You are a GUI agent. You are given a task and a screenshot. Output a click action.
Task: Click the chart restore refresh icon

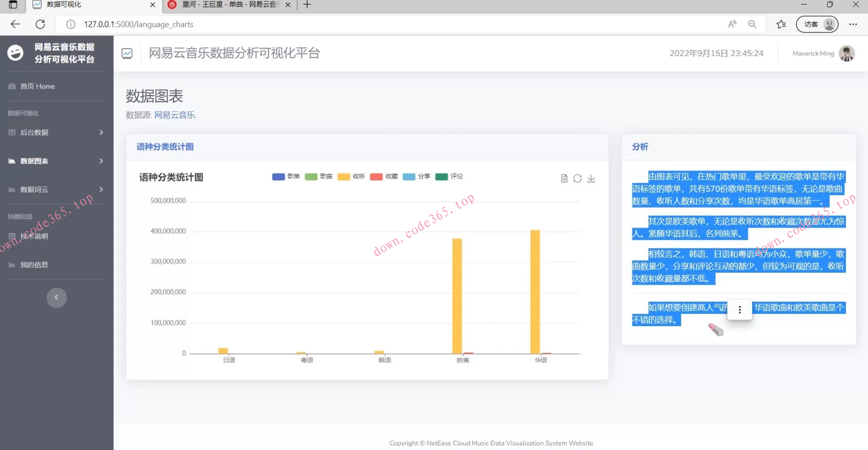point(577,178)
